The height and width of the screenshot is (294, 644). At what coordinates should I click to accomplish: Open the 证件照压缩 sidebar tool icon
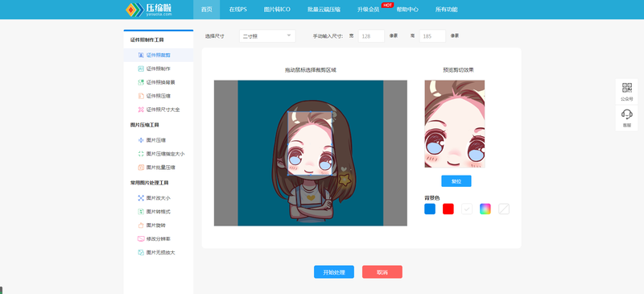141,96
